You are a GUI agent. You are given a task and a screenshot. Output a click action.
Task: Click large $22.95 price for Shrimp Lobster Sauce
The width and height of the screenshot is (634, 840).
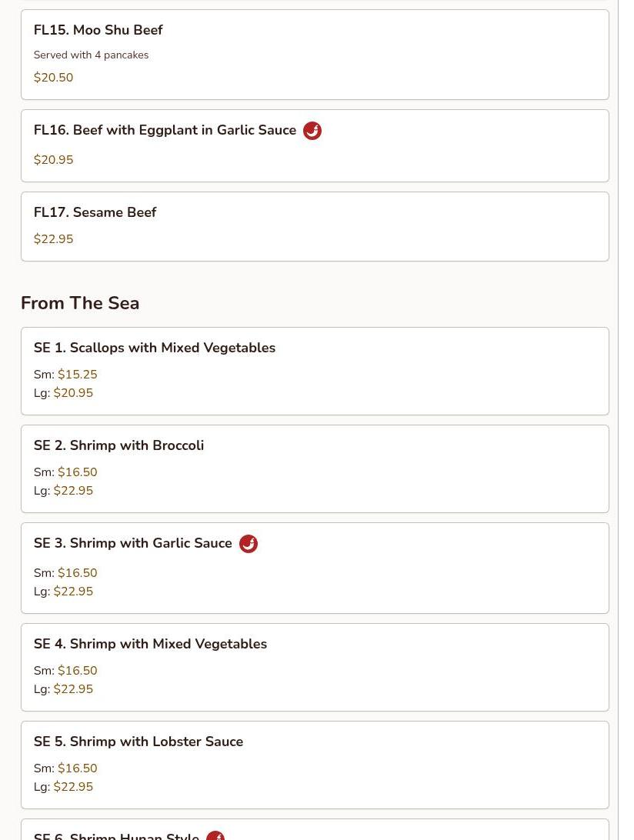point(73,787)
